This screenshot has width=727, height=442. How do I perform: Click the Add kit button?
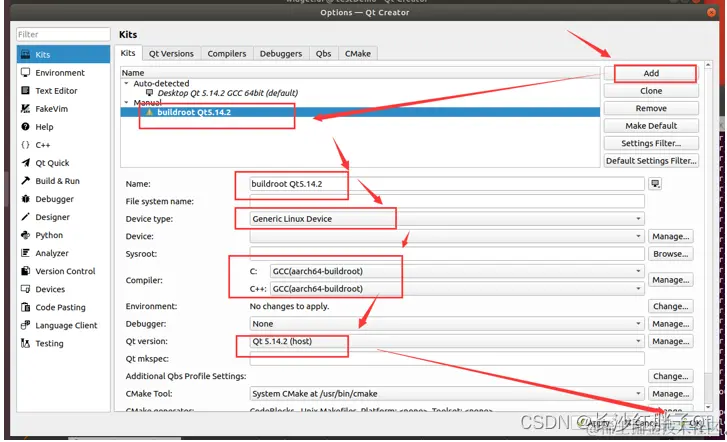point(651,73)
